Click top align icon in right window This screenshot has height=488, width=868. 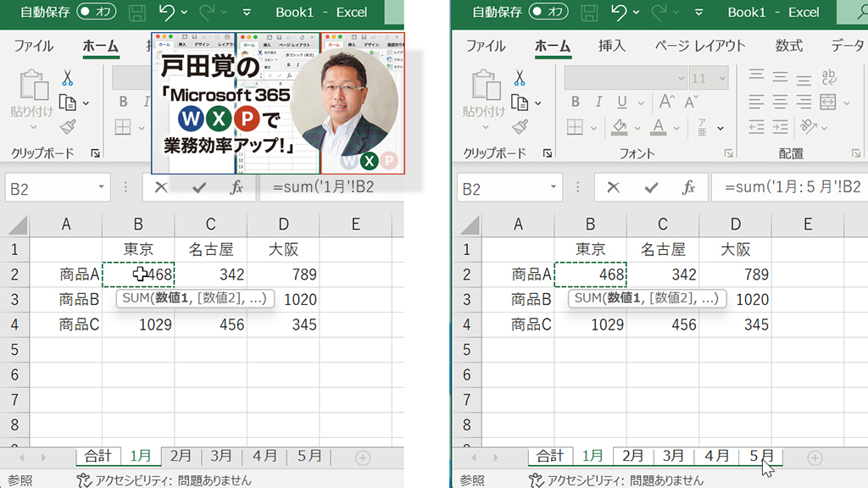pos(756,75)
